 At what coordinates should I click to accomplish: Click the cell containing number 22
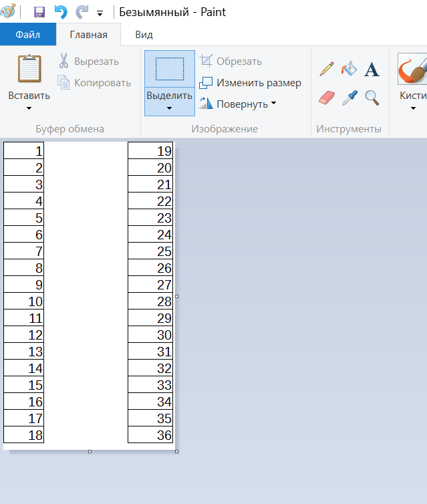point(150,201)
